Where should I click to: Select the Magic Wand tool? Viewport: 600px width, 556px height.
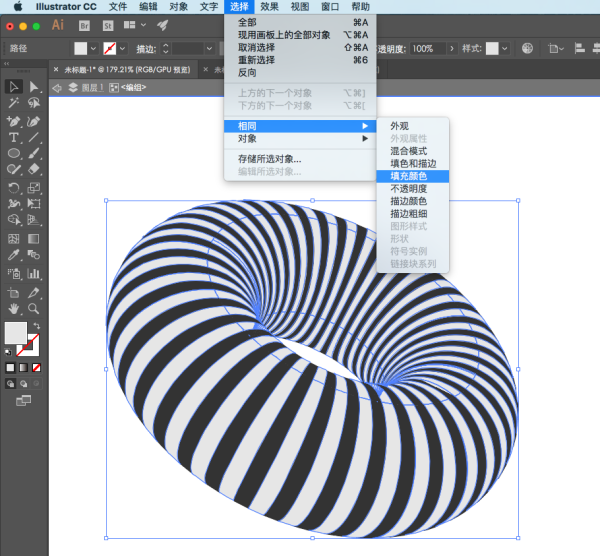click(13, 103)
